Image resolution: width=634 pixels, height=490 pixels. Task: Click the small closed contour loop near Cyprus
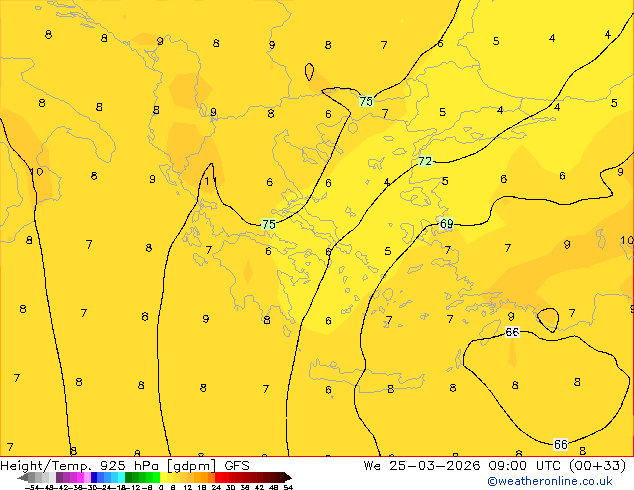point(548,320)
